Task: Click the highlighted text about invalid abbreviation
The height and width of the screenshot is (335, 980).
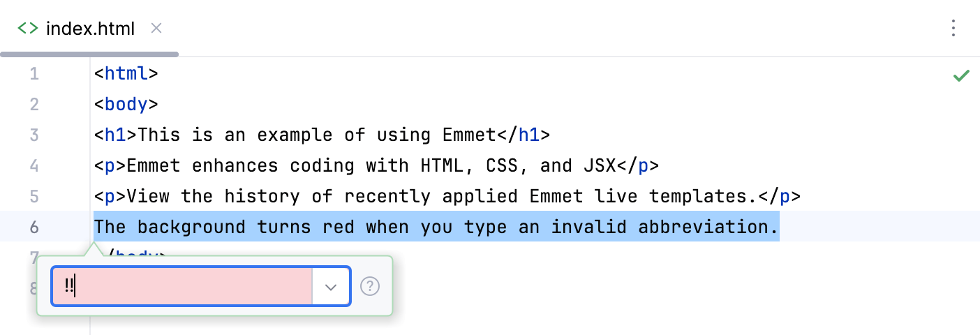Action: tap(436, 227)
